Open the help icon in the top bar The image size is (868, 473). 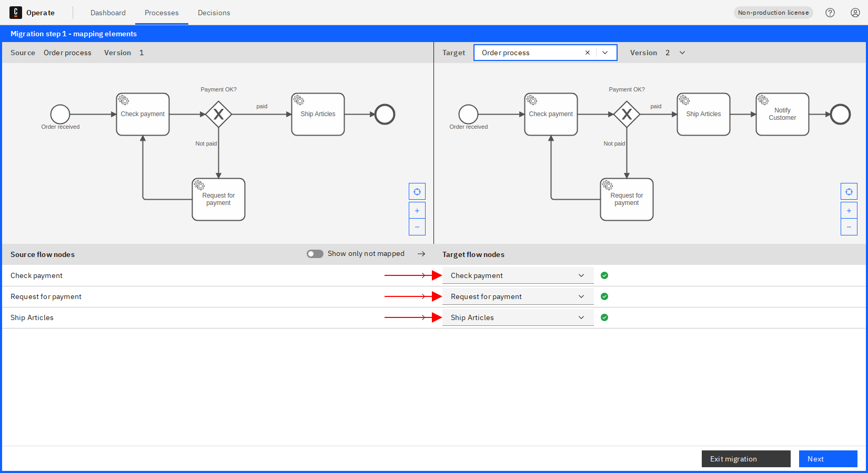[x=830, y=12]
